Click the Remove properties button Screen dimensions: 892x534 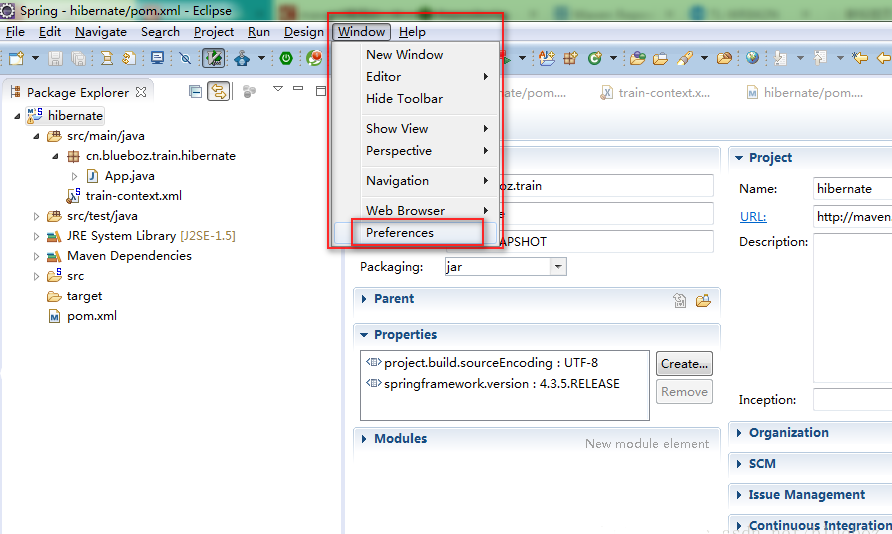[684, 392]
